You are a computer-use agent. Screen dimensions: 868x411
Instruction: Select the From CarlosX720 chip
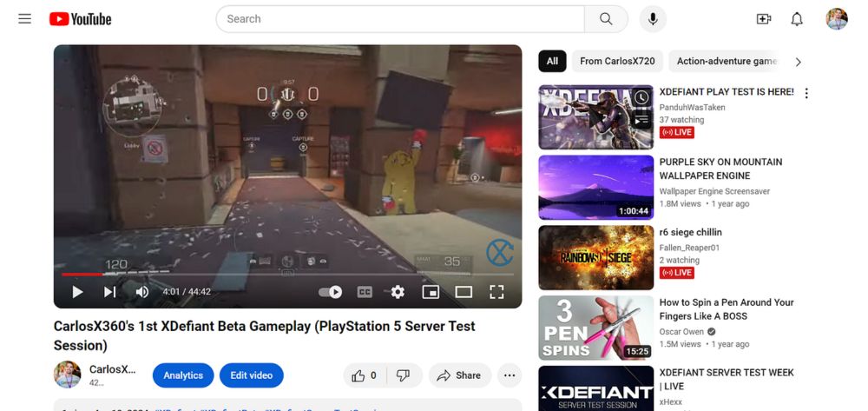(617, 62)
